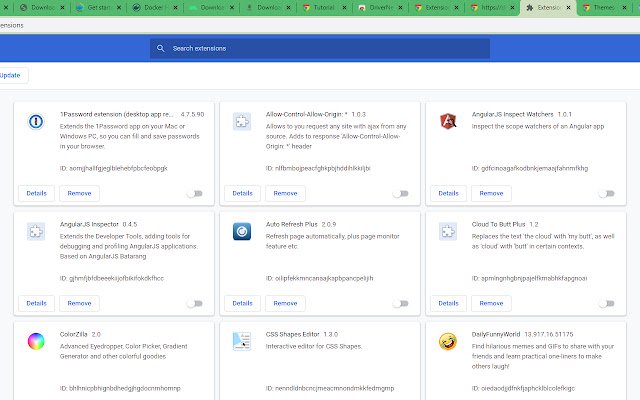This screenshot has width=640, height=400.
Task: Click the Allow-Control-Allow-Origin puzzle icon
Action: (242, 122)
